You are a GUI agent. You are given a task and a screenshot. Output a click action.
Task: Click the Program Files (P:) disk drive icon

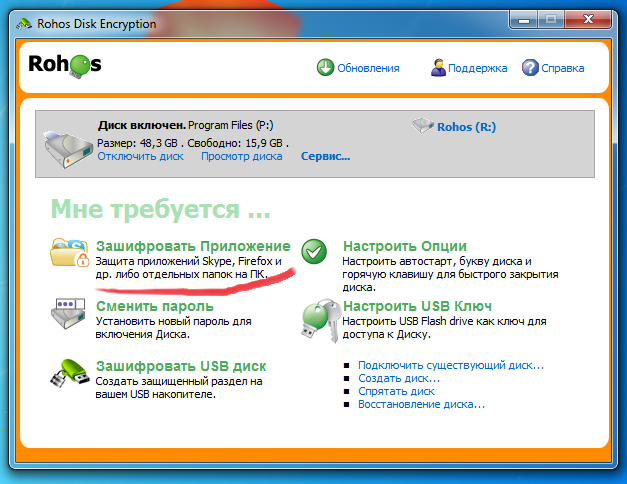[68, 150]
